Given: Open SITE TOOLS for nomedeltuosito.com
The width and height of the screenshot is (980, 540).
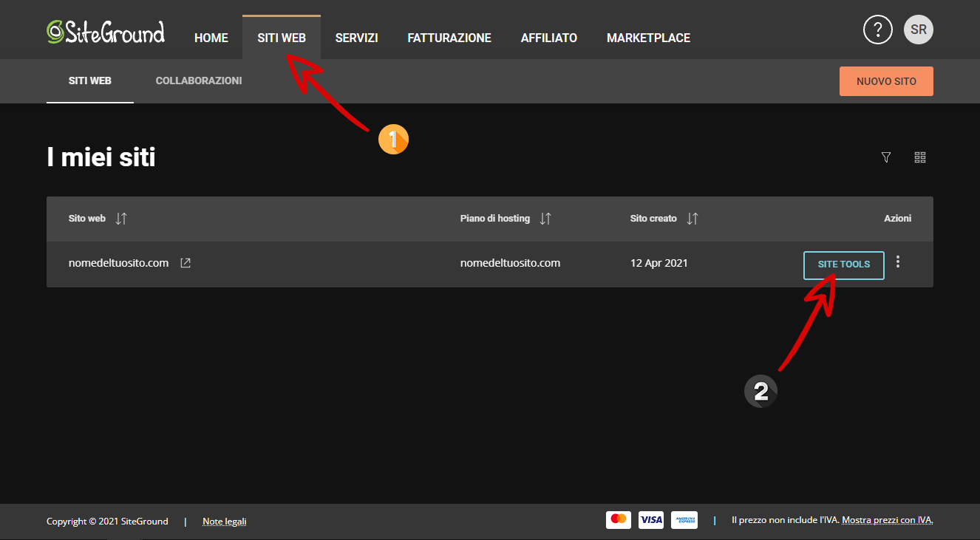Looking at the screenshot, I should pyautogui.click(x=844, y=264).
